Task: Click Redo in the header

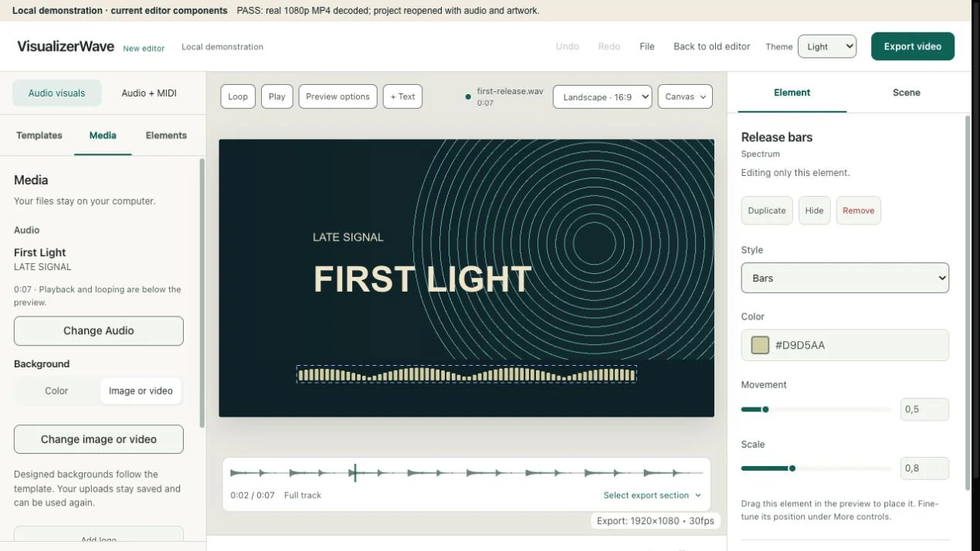Action: (x=609, y=46)
